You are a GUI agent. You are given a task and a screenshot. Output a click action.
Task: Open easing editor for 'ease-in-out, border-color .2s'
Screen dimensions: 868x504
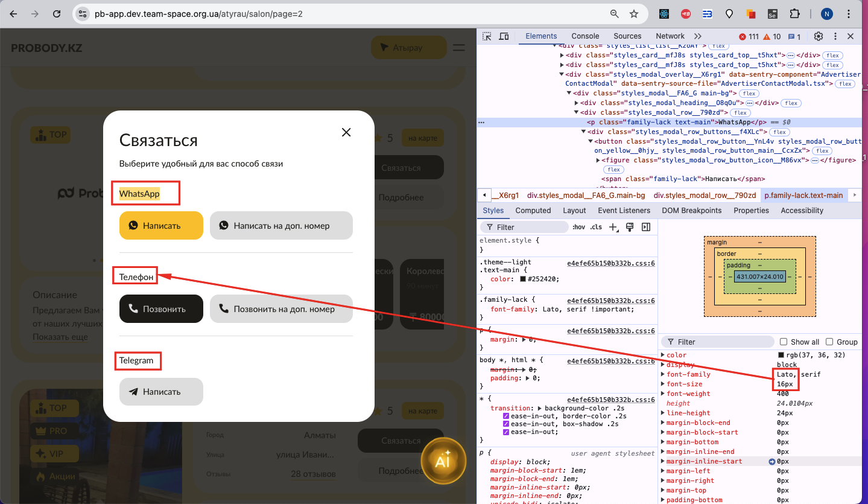(x=506, y=416)
